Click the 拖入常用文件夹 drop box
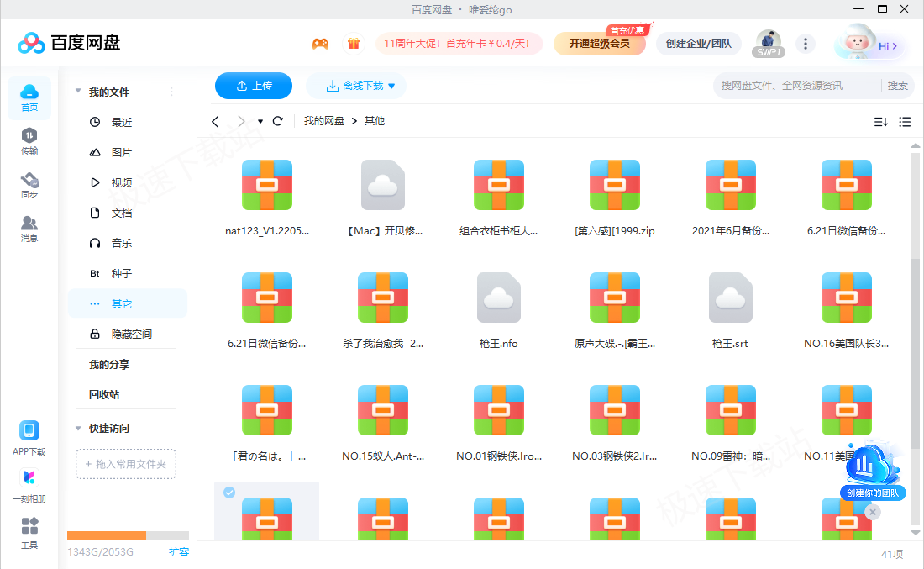924x569 pixels. click(126, 464)
